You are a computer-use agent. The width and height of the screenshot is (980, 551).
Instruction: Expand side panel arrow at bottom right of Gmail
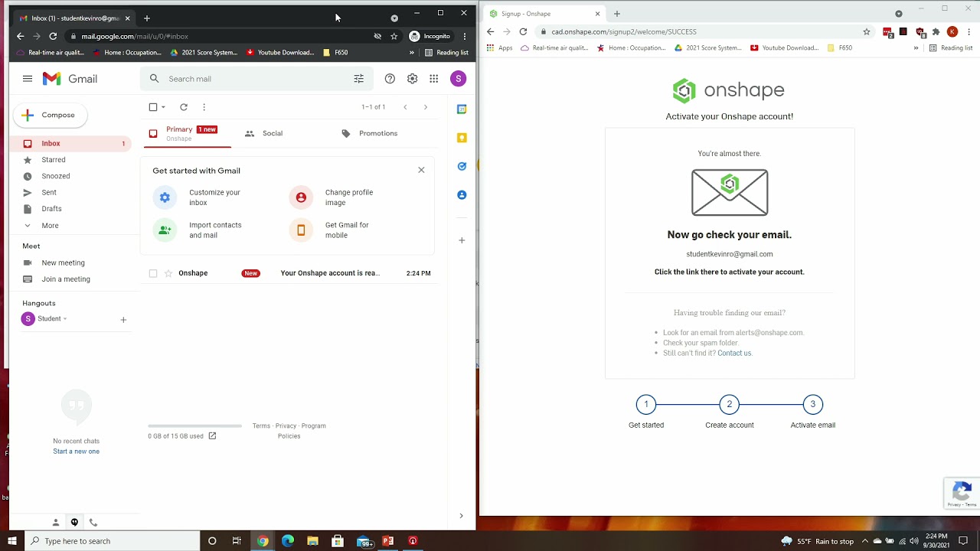click(x=461, y=516)
